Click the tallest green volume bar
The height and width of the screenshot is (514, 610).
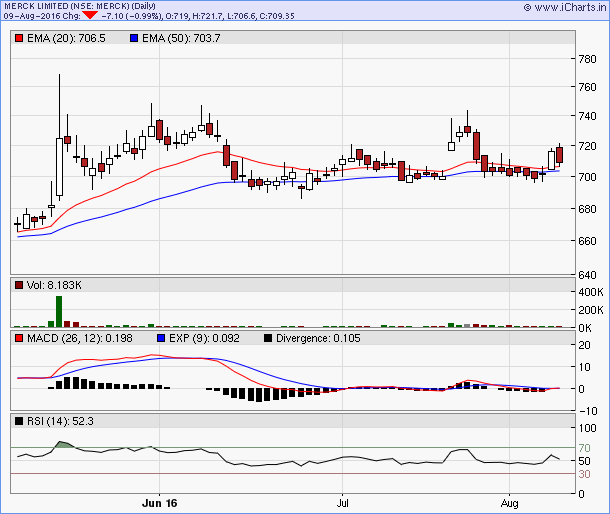coord(59,311)
